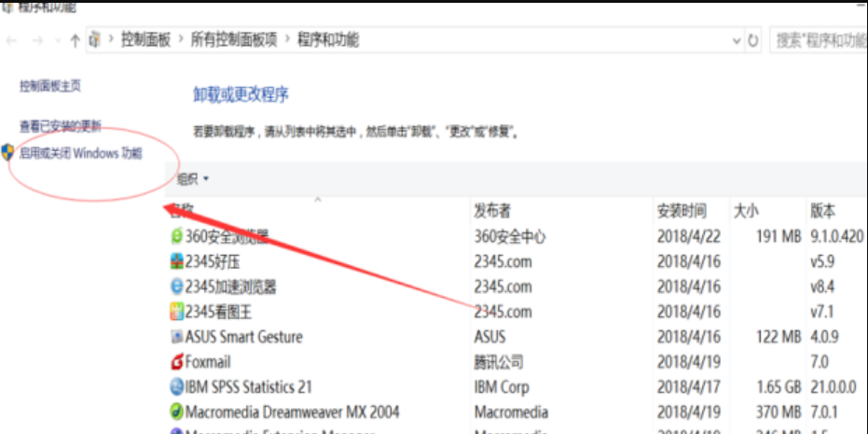Viewport: 868px width, 434px height.
Task: Sort programs by 发布者 column
Action: pyautogui.click(x=492, y=211)
